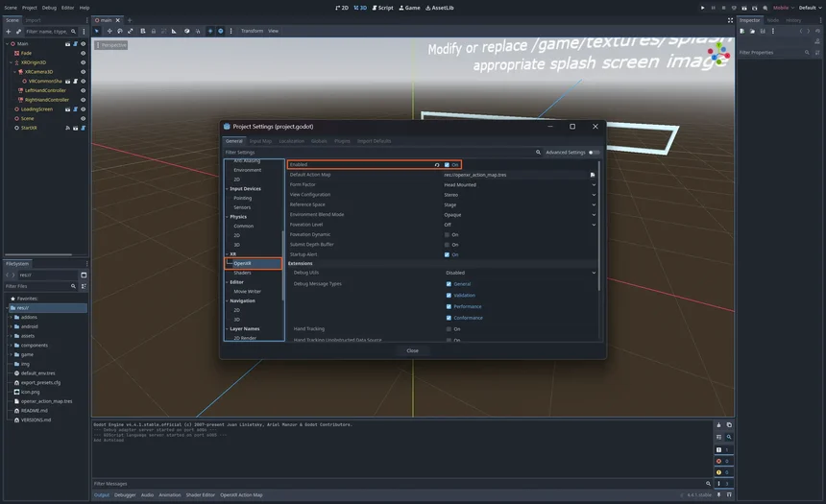The width and height of the screenshot is (826, 504).
Task: Add a new child node in Scene dock
Action: (8, 32)
